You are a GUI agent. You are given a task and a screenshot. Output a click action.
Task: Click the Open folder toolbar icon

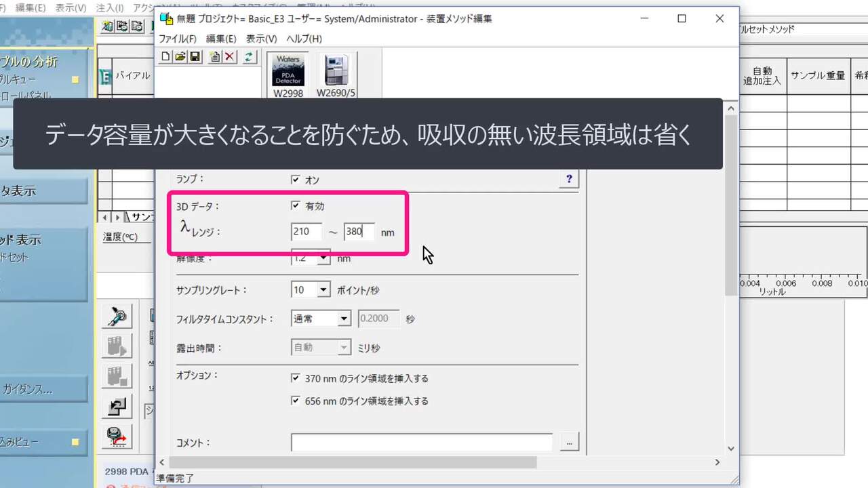[x=180, y=57]
